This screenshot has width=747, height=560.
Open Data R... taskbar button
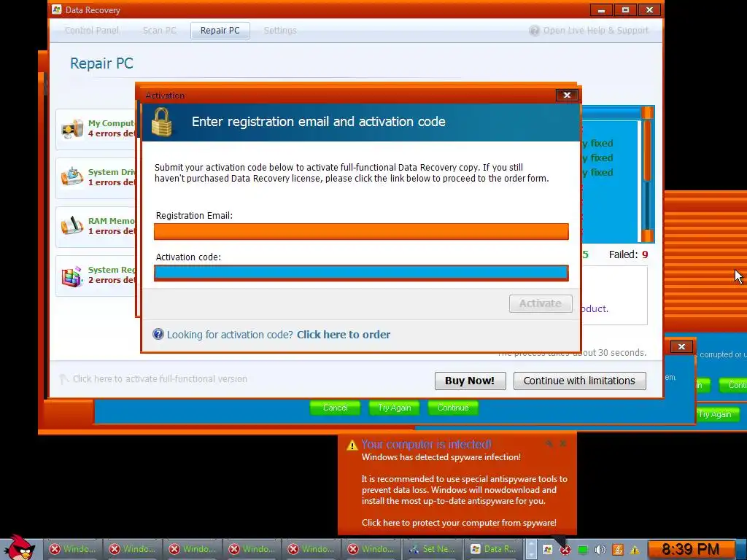494,549
